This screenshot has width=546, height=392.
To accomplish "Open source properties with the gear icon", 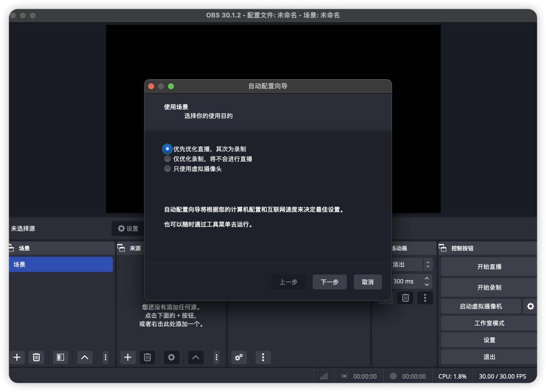I will tap(171, 357).
